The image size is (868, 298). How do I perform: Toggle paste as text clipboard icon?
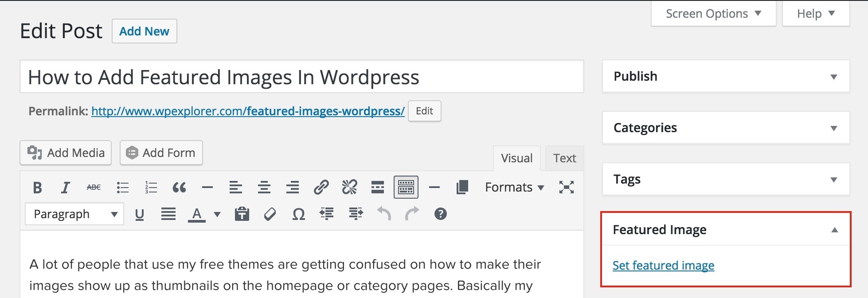242,214
